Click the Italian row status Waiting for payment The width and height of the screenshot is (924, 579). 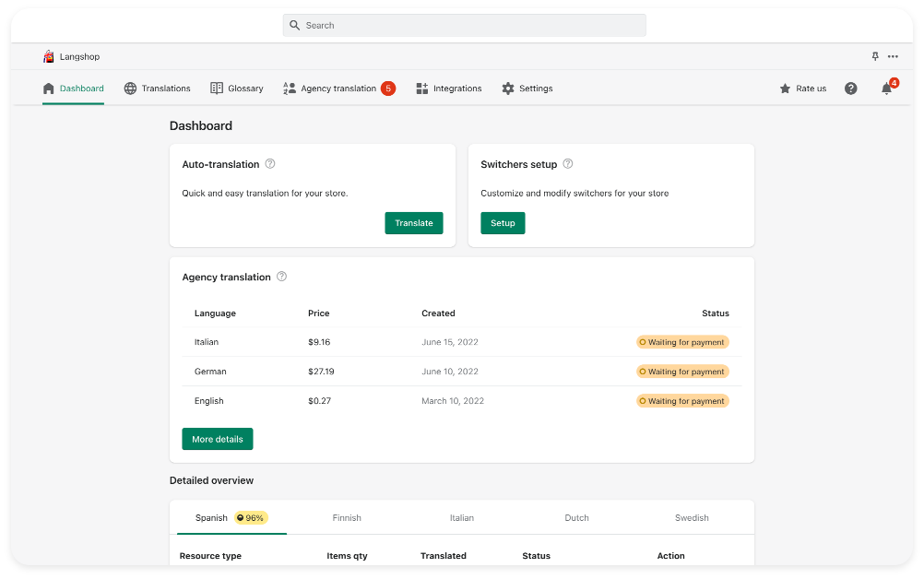click(x=682, y=342)
